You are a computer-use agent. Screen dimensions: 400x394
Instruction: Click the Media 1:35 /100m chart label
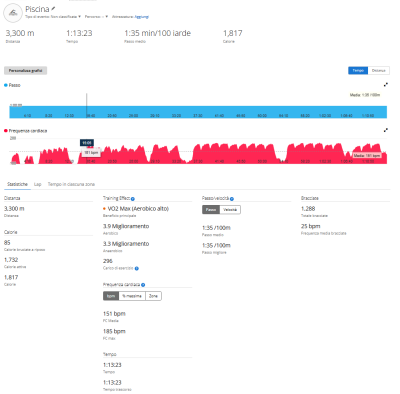(365, 95)
